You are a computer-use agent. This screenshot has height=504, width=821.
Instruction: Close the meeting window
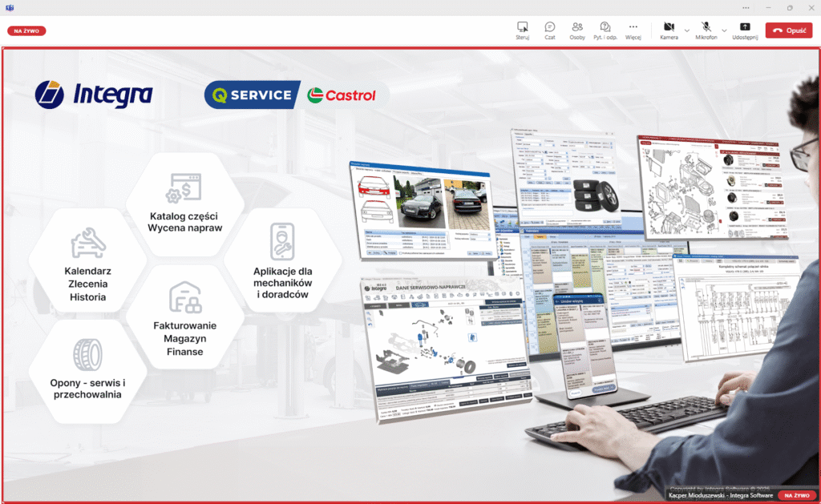click(x=811, y=8)
